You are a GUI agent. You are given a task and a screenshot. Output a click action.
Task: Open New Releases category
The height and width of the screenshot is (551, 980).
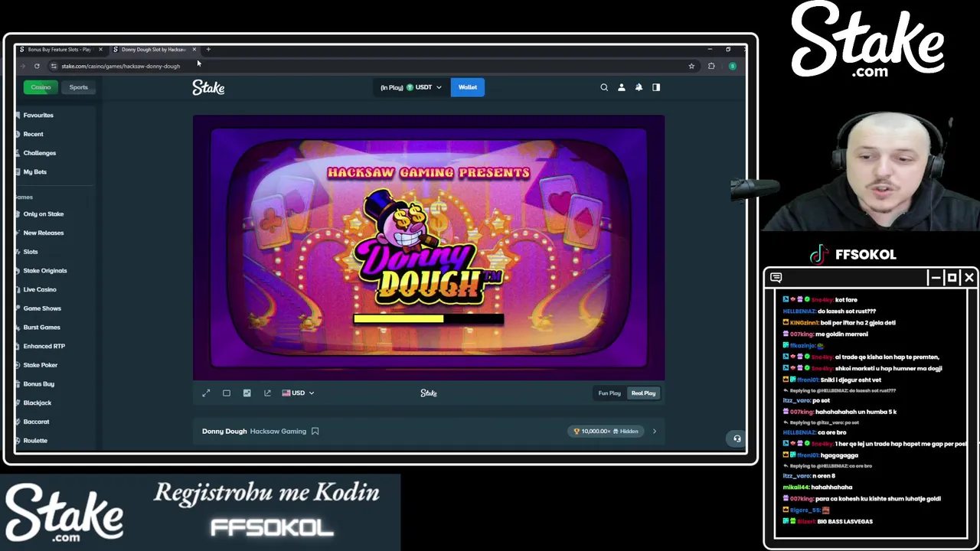click(43, 233)
